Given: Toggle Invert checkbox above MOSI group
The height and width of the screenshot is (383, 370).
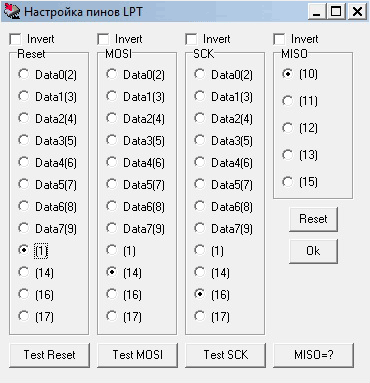Looking at the screenshot, I should (x=103, y=39).
